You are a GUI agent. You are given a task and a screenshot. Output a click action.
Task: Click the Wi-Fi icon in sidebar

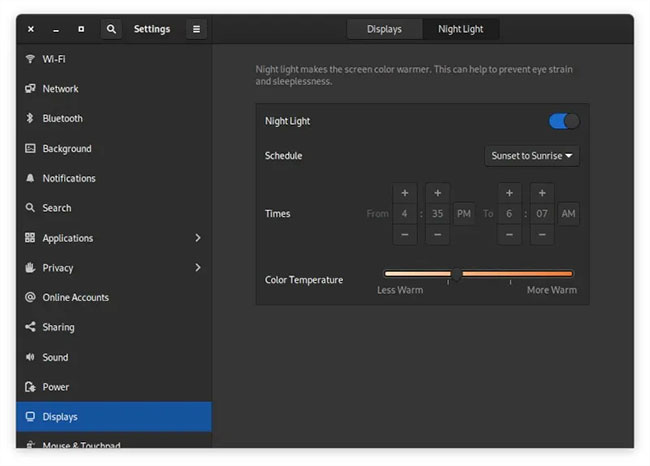(30, 59)
